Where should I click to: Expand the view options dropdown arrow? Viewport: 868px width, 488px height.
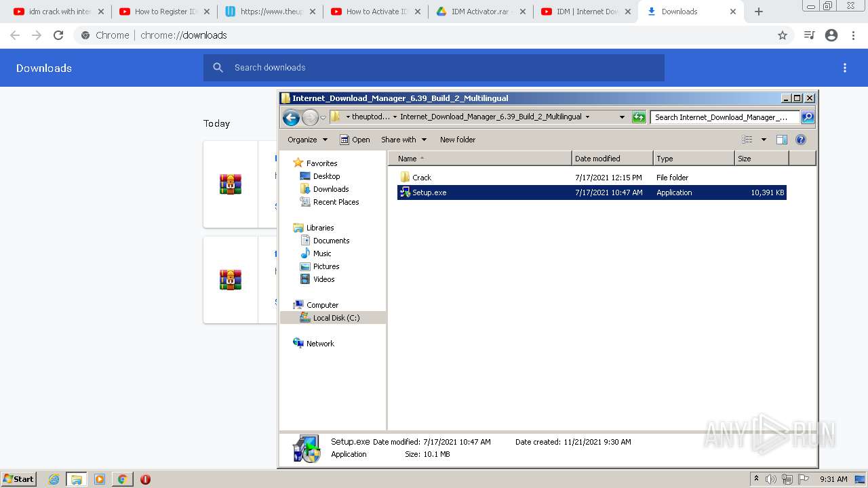click(x=764, y=140)
